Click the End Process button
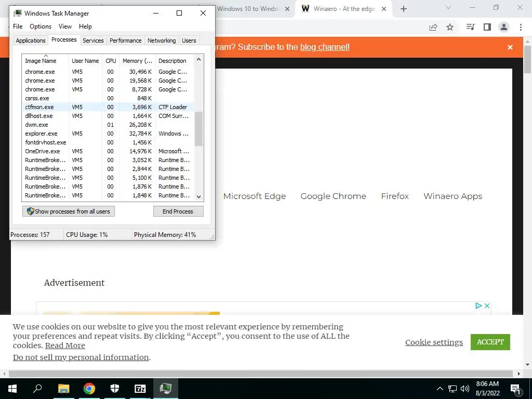The width and height of the screenshot is (532, 399). point(178,211)
